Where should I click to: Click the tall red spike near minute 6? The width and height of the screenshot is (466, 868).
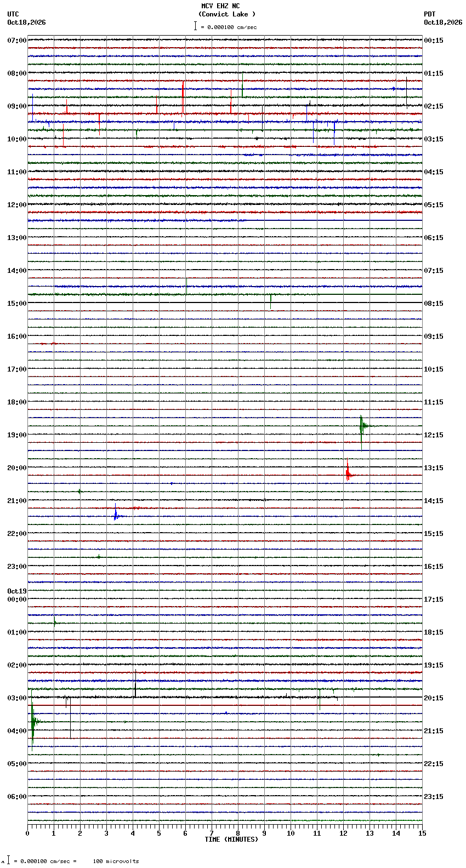coord(183,98)
